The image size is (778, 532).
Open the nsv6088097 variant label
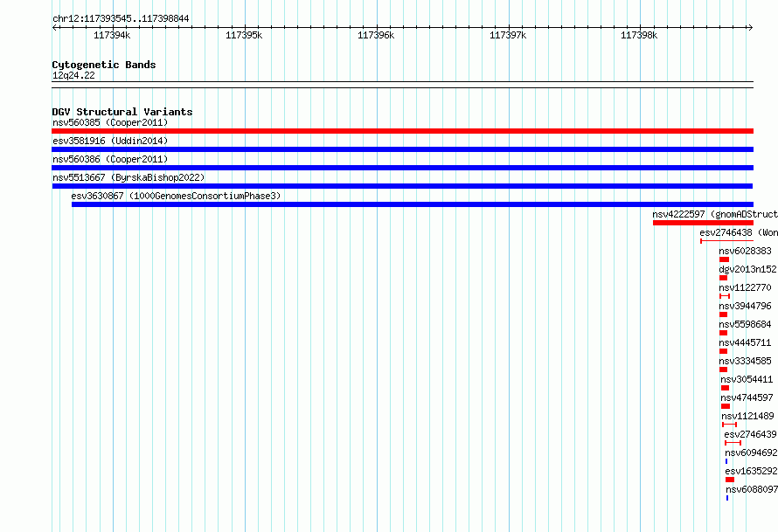tap(752, 489)
